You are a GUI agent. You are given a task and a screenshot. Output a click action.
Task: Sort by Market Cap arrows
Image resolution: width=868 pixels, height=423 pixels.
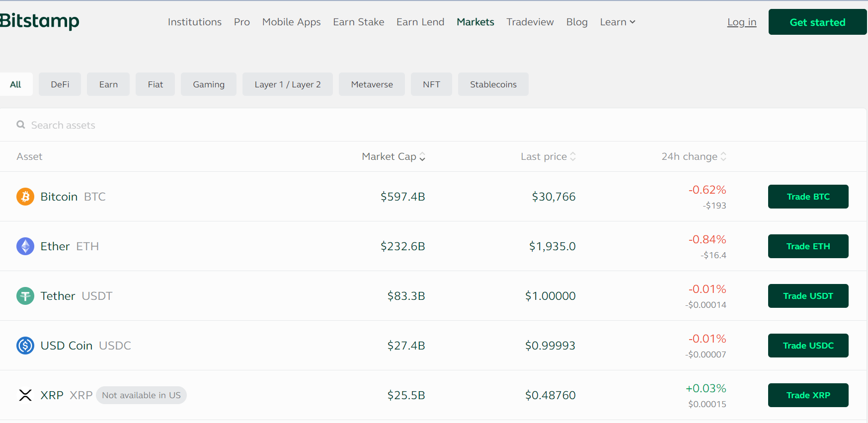422,157
